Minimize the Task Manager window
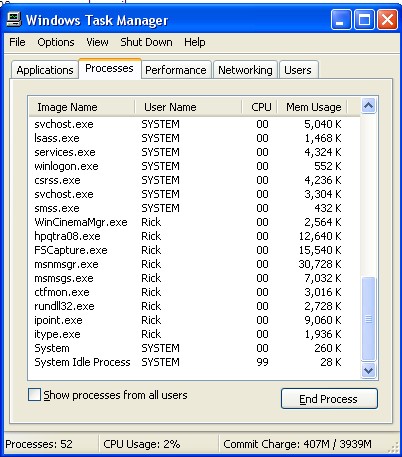Image resolution: width=402 pixels, height=457 pixels. (x=341, y=20)
